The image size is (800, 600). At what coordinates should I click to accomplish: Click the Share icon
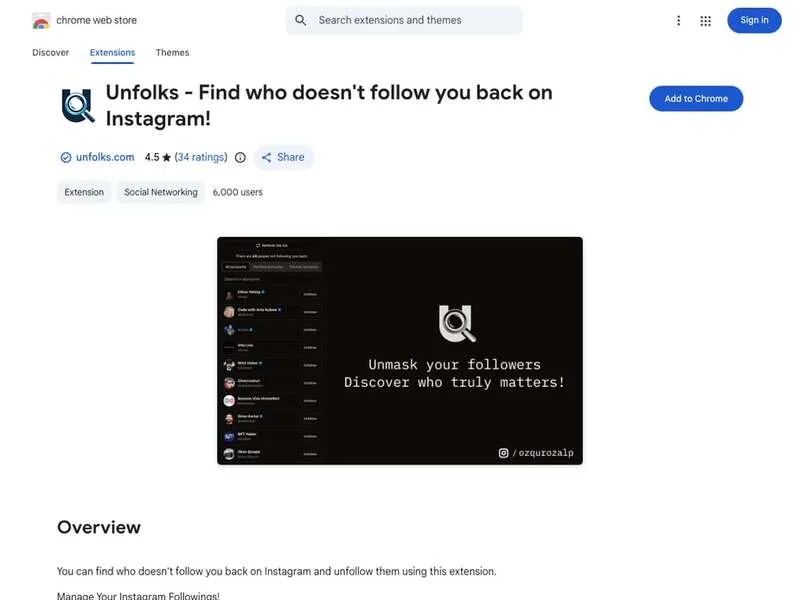pos(266,157)
